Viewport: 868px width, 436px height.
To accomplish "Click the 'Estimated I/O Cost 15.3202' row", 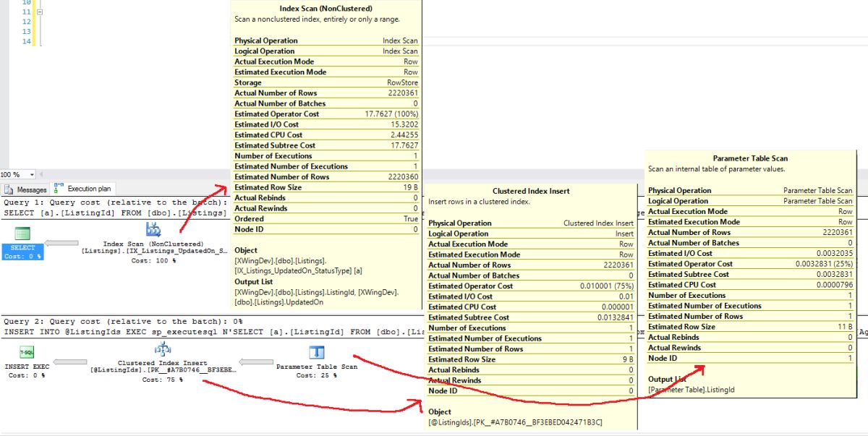I will click(326, 124).
